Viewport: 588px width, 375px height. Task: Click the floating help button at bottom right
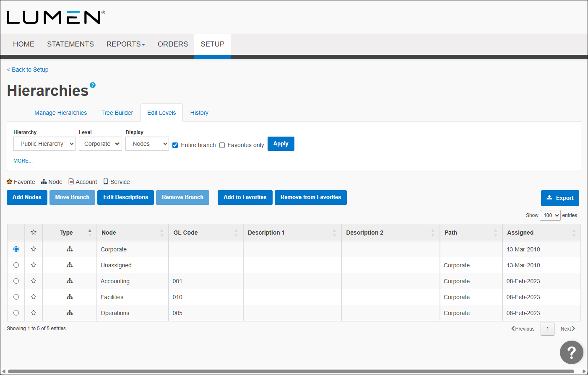point(571,352)
